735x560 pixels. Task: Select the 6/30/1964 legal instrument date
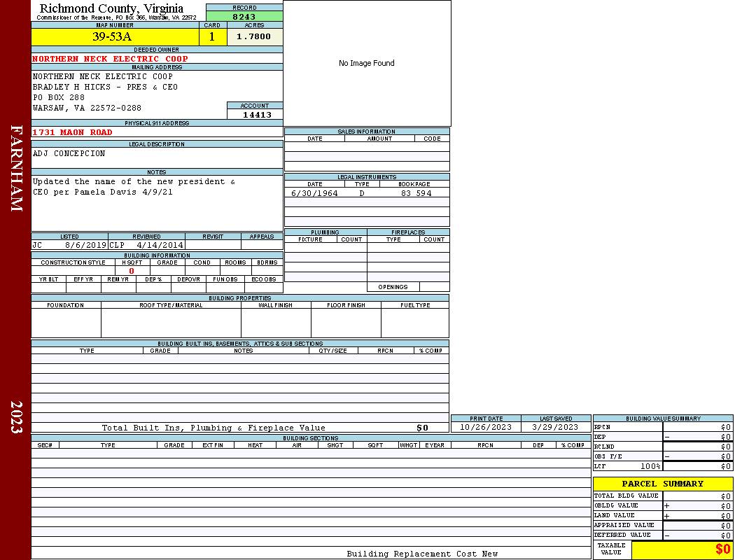[x=314, y=193]
